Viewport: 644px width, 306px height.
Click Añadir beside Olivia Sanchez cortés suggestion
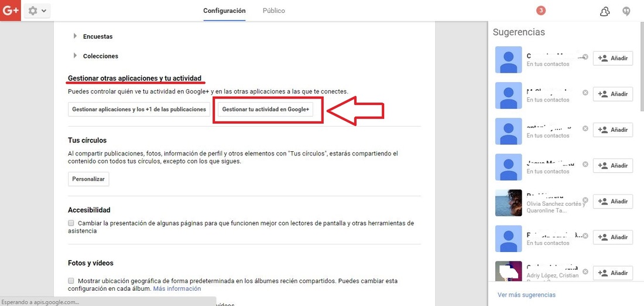pos(613,202)
